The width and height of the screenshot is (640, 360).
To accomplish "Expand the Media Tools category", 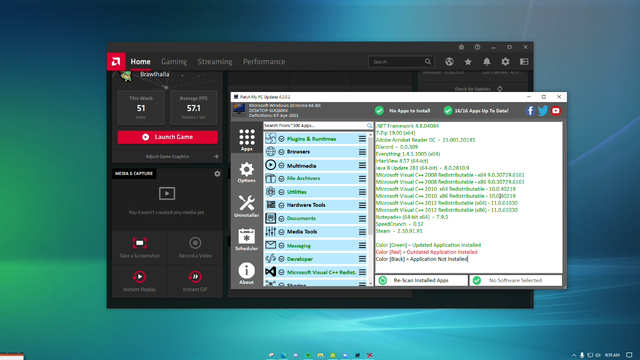I will (x=281, y=232).
